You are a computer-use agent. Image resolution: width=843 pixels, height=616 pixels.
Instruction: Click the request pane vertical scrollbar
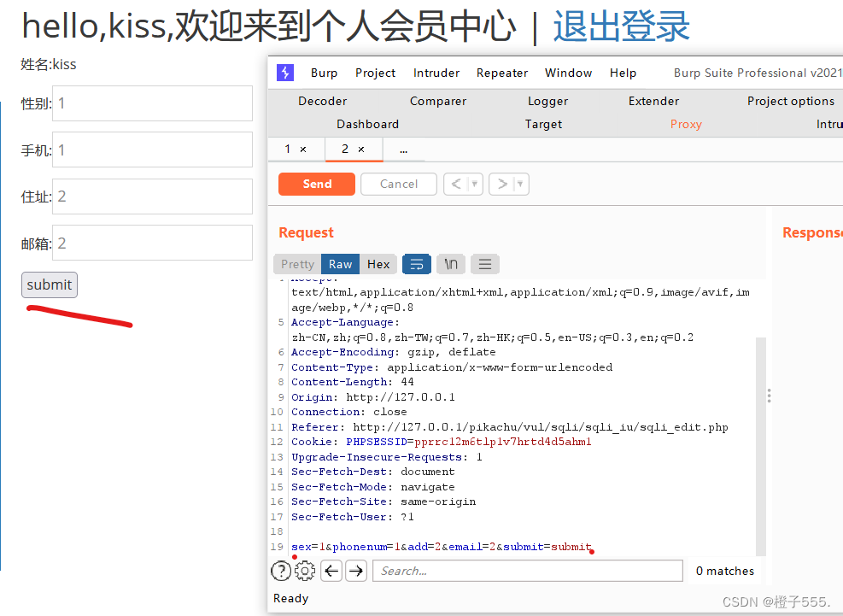tap(761, 447)
